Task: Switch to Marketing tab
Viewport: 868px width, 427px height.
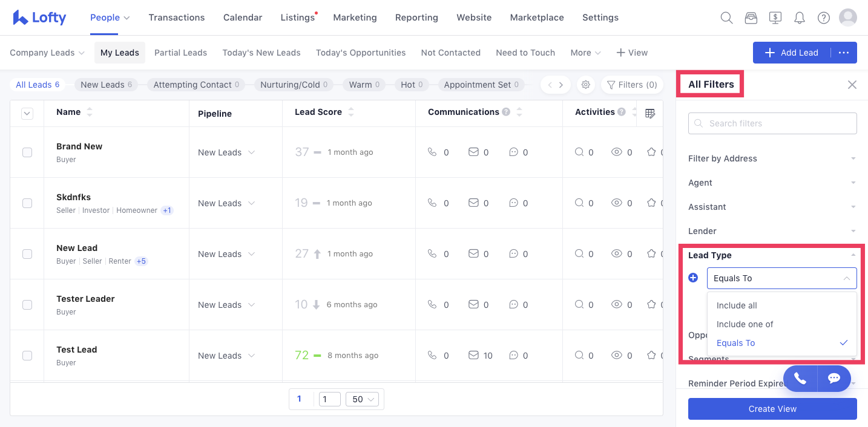Action: (x=355, y=18)
